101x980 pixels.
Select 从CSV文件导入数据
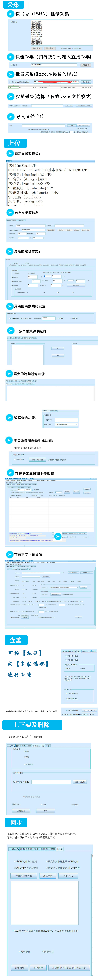point(26,861)
